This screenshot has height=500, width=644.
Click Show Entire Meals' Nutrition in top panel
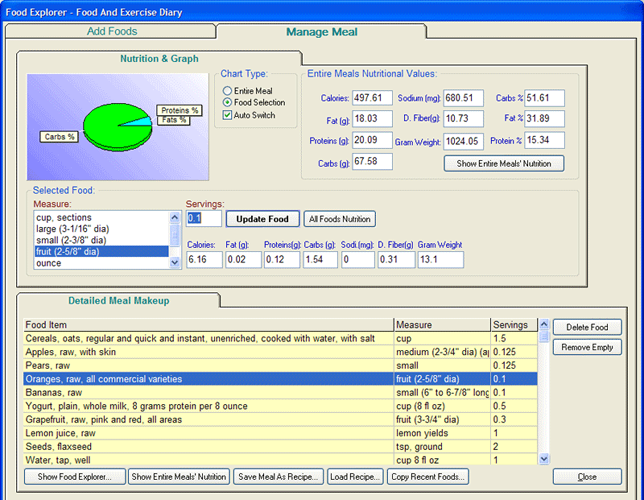tap(504, 163)
